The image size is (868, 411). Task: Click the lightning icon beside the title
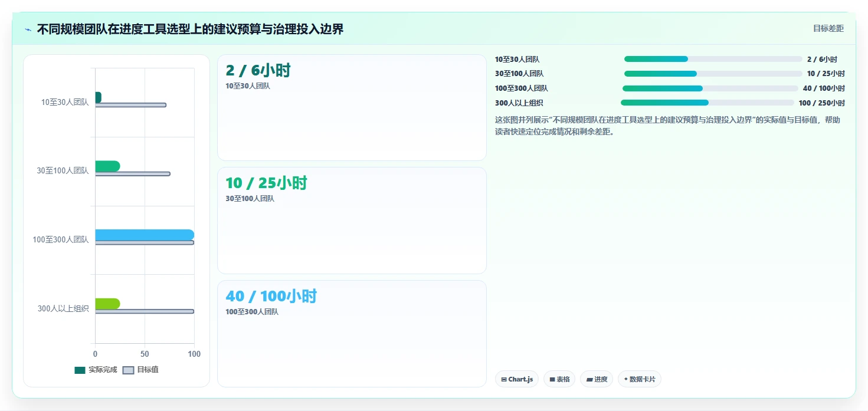(x=28, y=29)
